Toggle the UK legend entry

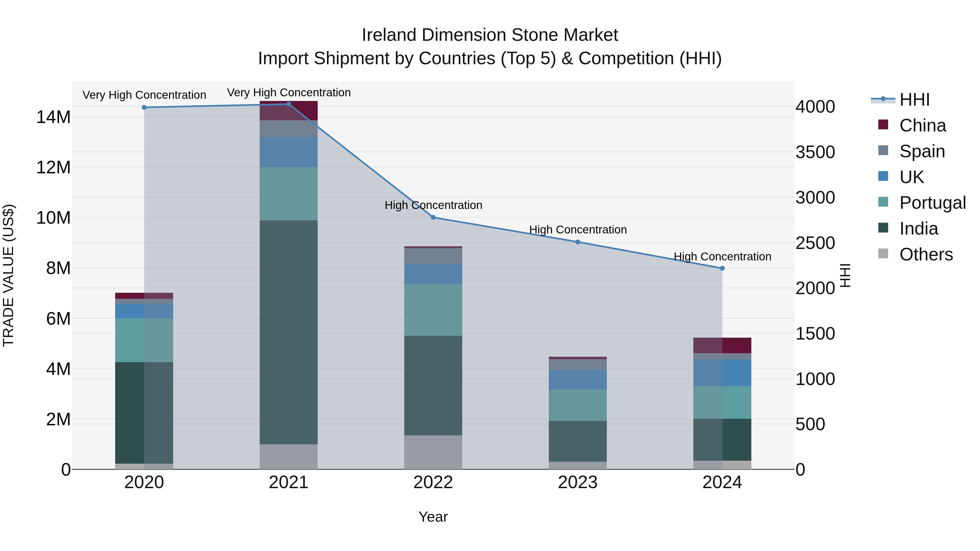coord(901,177)
